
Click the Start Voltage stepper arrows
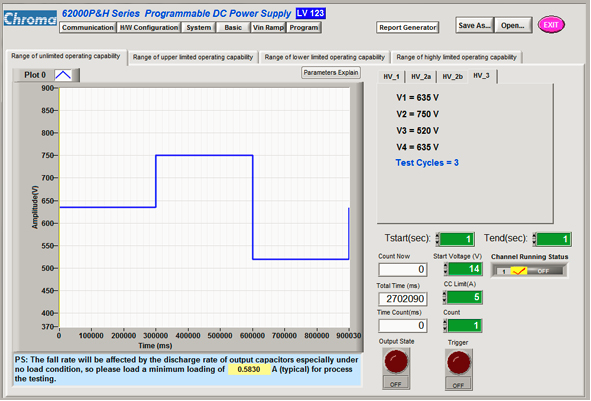[x=446, y=269]
